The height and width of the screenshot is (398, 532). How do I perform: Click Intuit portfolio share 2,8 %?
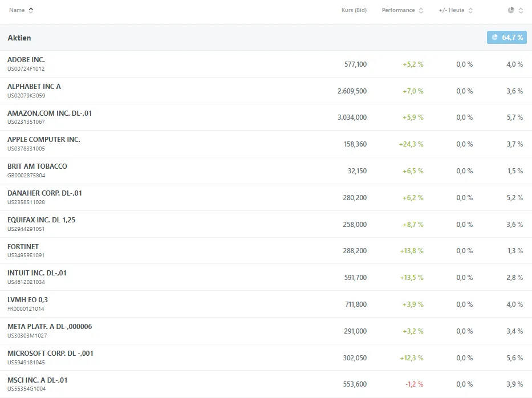[515, 278]
